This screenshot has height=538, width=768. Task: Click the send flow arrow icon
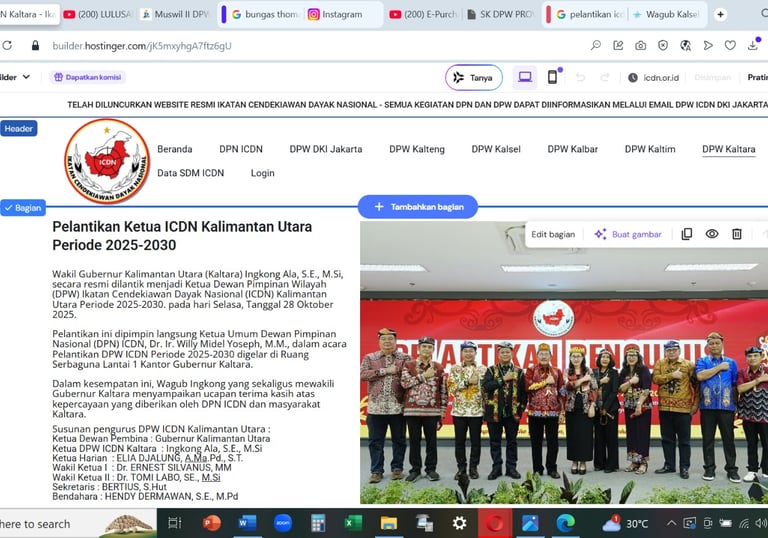pos(708,46)
